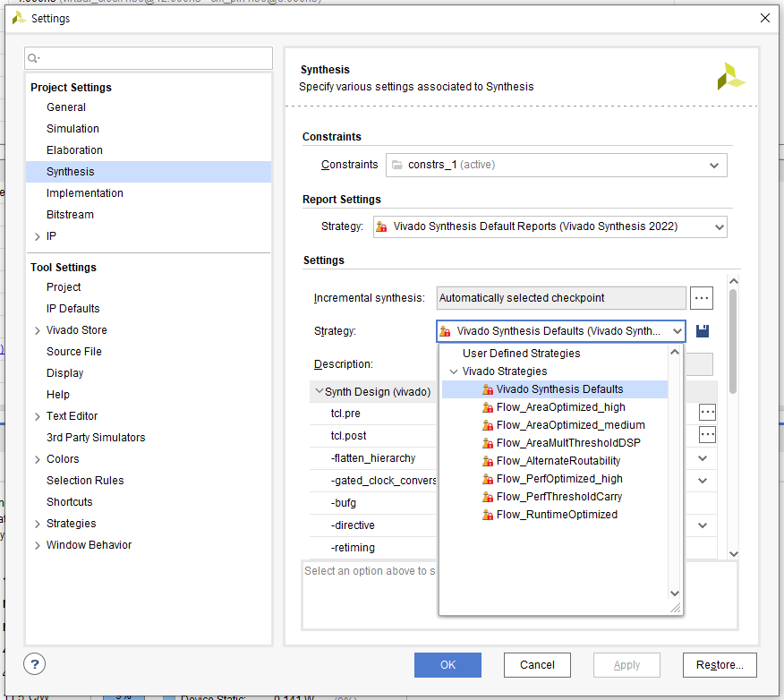Click the Apply button
Image resolution: width=784 pixels, height=700 pixels.
[x=626, y=665]
